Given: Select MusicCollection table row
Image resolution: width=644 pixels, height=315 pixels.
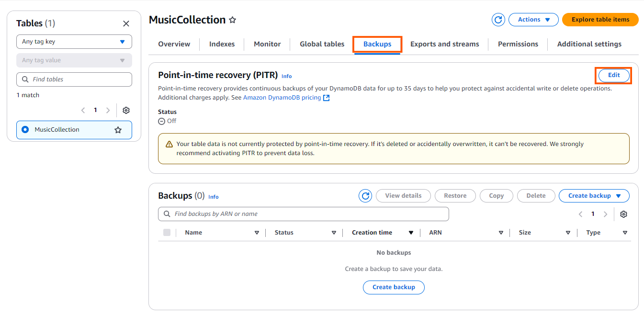Looking at the screenshot, I should (x=74, y=130).
